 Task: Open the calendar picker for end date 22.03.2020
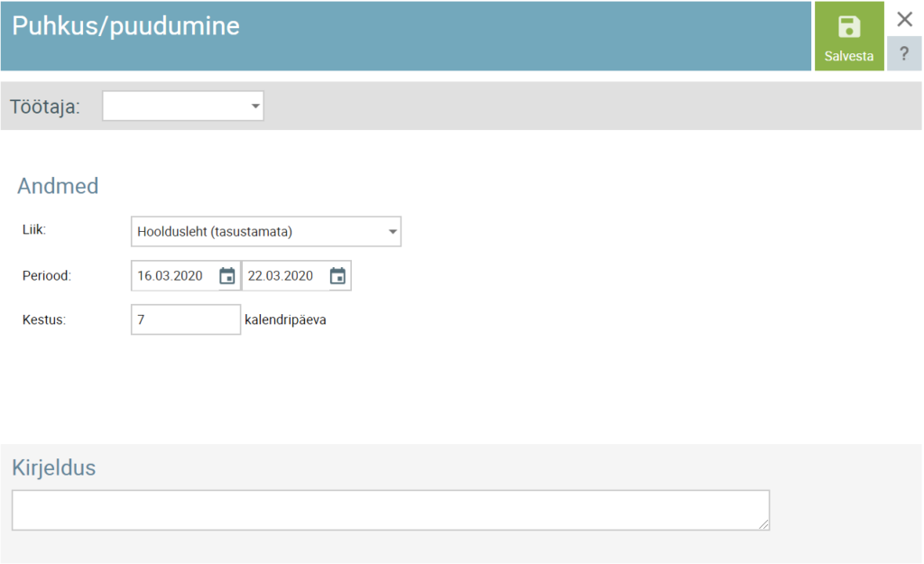(x=337, y=276)
